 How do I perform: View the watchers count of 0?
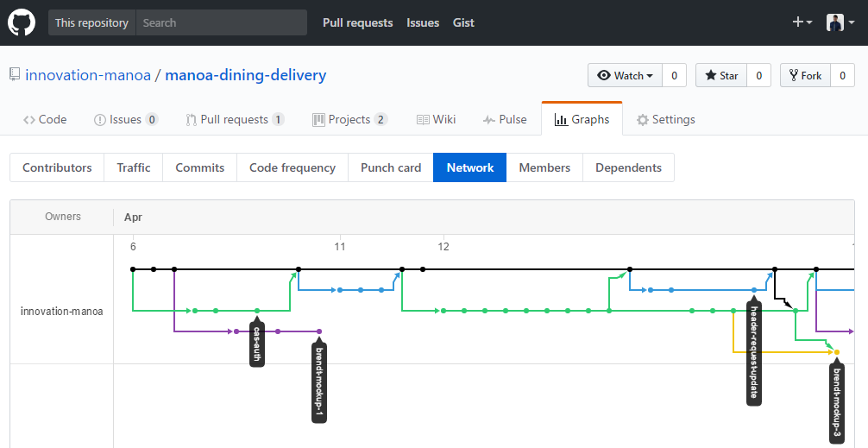click(674, 75)
